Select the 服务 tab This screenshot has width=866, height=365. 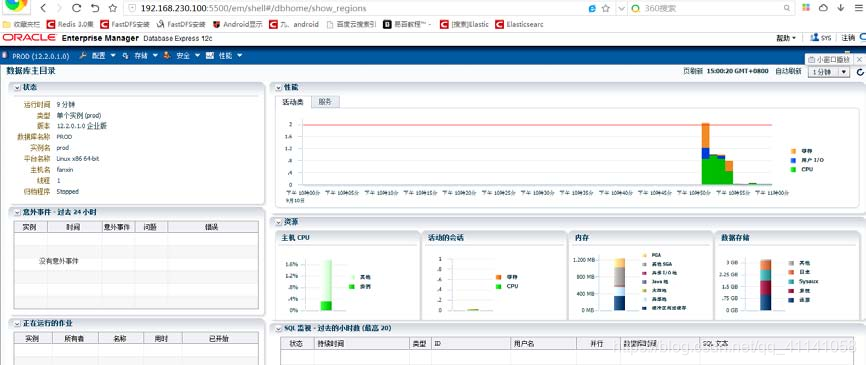click(x=325, y=102)
